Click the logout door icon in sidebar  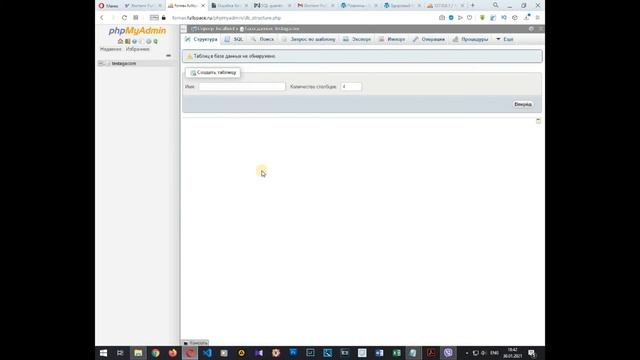click(x=127, y=41)
